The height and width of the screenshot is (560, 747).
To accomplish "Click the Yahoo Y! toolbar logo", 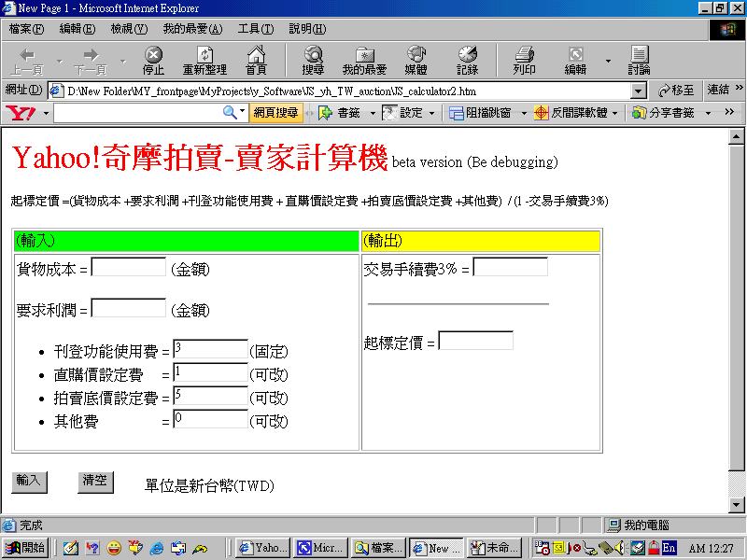I will [20, 113].
